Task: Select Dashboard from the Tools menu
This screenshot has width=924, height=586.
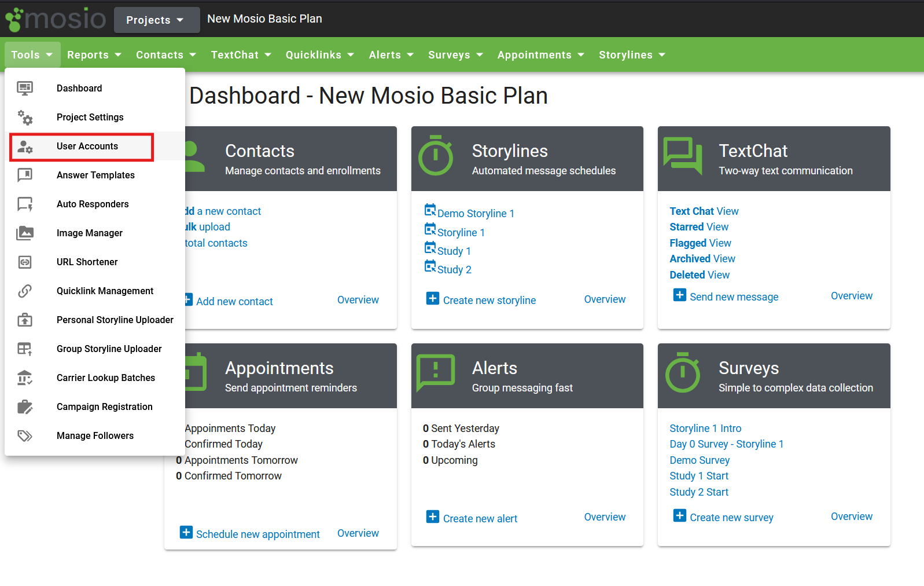Action: point(95,88)
